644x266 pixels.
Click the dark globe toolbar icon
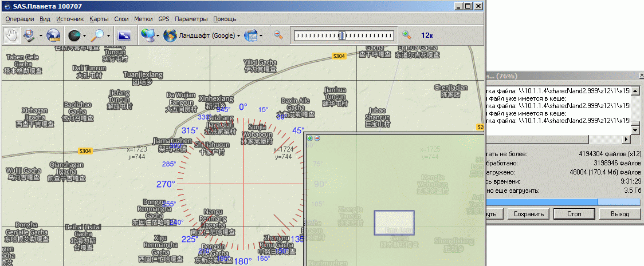(x=74, y=35)
